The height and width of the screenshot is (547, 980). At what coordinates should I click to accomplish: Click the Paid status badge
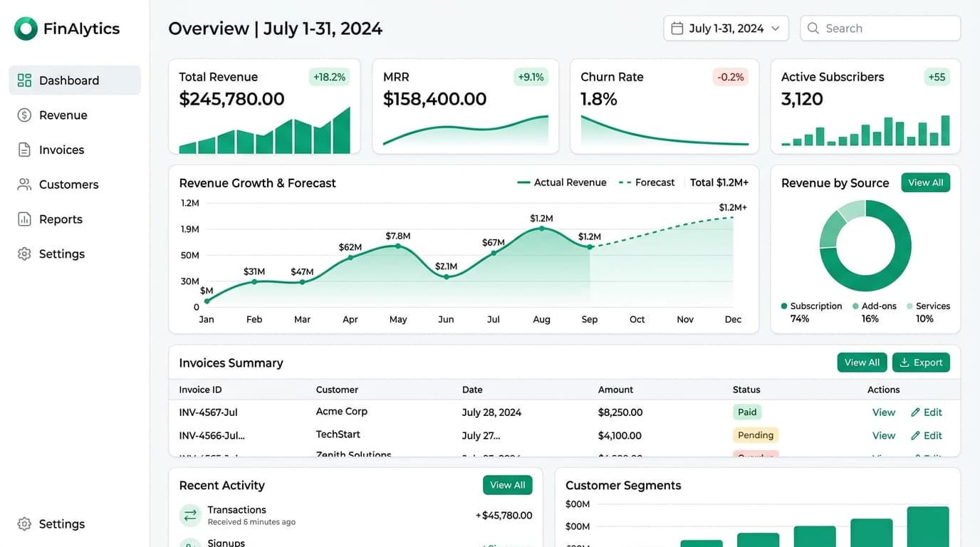[x=747, y=412]
